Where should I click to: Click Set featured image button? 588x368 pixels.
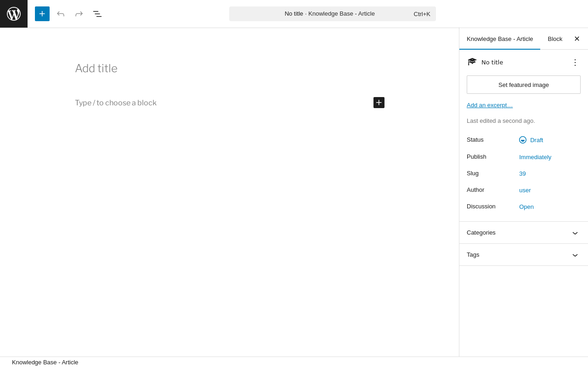(x=524, y=85)
